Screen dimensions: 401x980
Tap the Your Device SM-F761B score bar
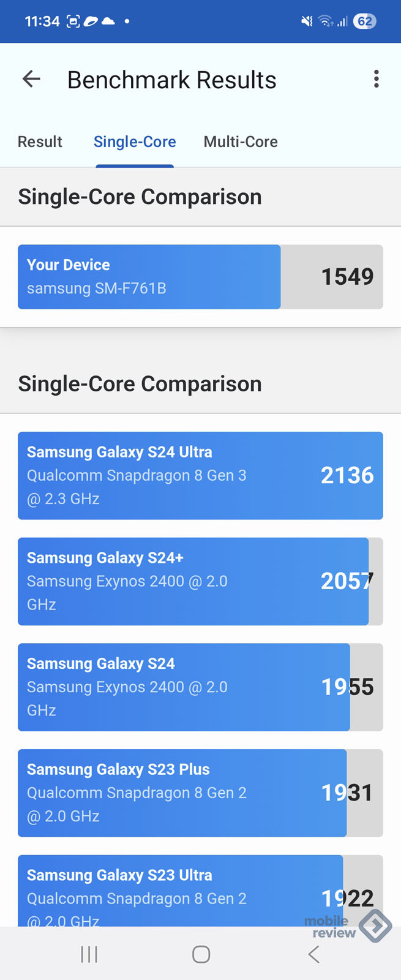click(x=200, y=277)
